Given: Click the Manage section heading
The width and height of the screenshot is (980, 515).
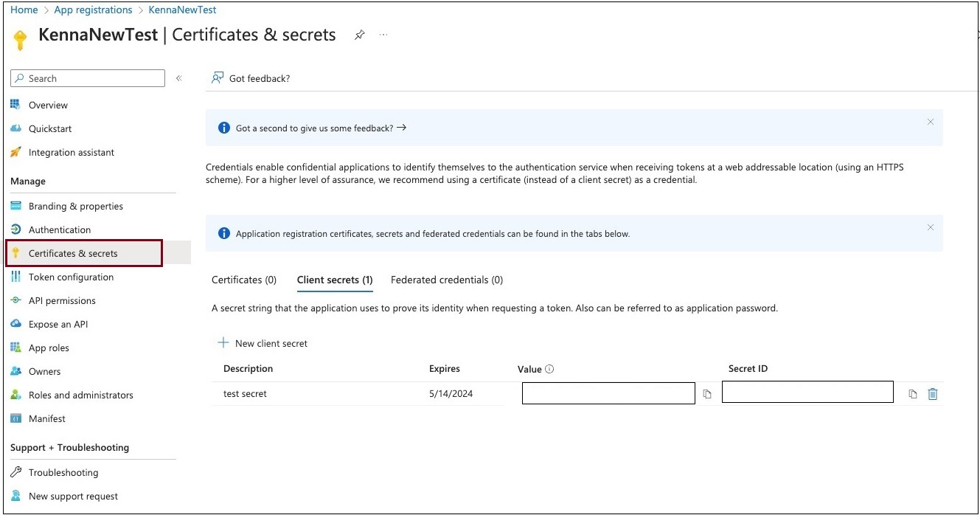Looking at the screenshot, I should click(x=28, y=181).
